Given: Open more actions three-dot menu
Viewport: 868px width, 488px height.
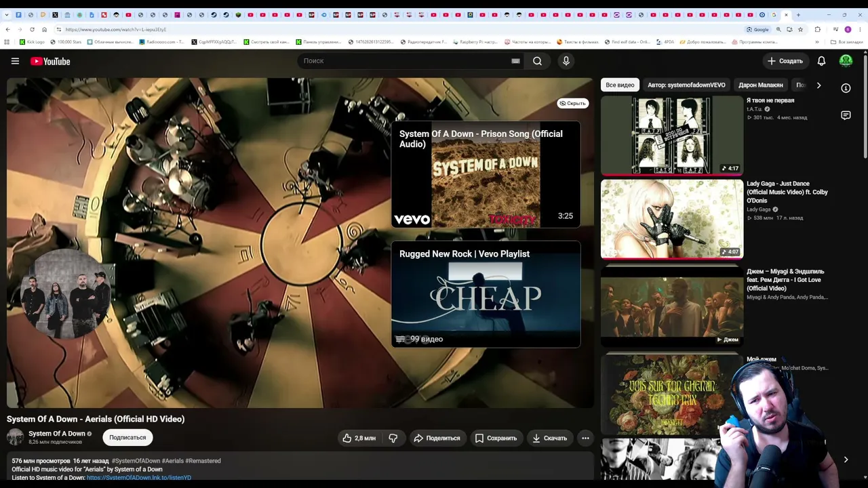Looking at the screenshot, I should pyautogui.click(x=585, y=438).
